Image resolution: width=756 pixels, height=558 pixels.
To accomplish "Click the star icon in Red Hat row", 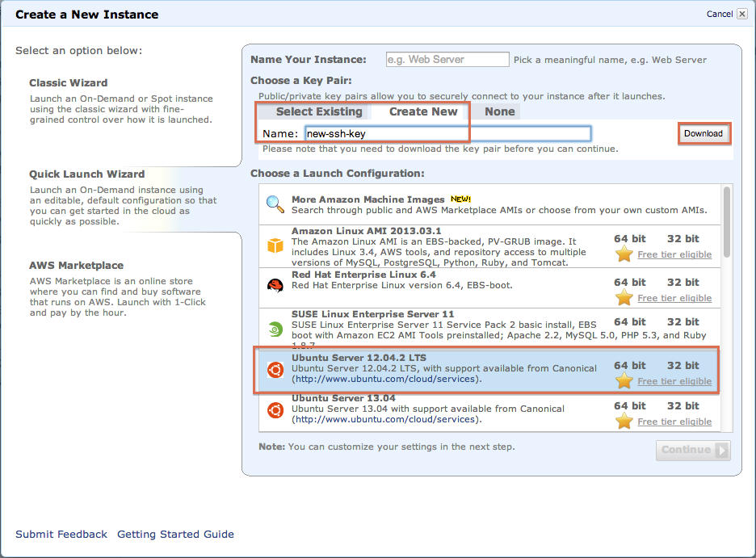I will 624,297.
